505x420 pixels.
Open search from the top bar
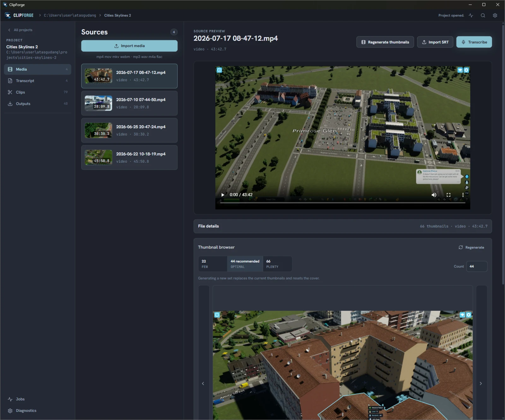tap(483, 15)
